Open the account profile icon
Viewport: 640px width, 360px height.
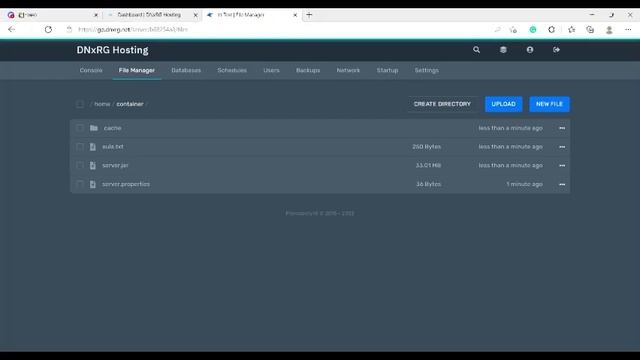[530, 50]
